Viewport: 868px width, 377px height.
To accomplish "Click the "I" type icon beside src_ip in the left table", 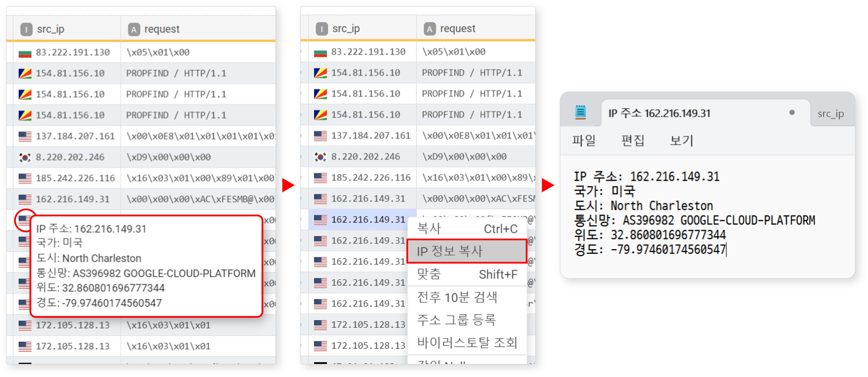I will coord(26,29).
